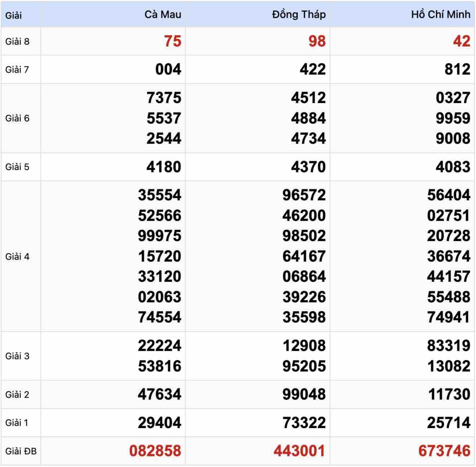Click Giải 2 value 99048

coord(304,394)
